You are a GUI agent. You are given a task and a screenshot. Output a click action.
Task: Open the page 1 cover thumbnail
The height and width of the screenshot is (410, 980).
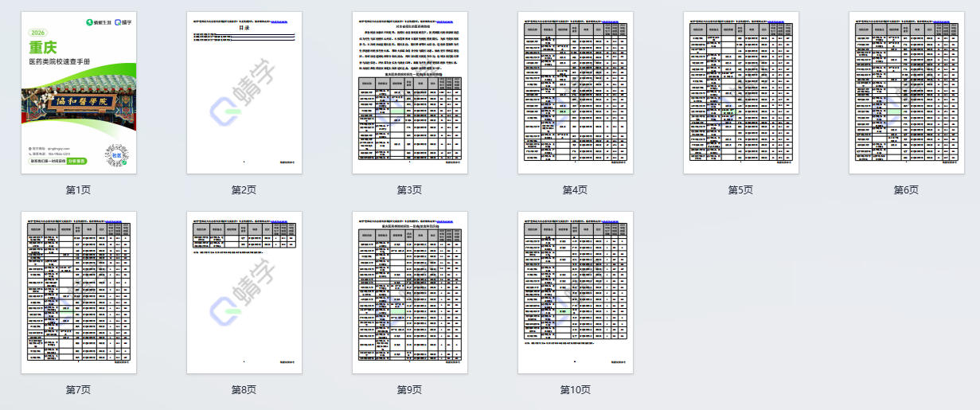(79, 92)
